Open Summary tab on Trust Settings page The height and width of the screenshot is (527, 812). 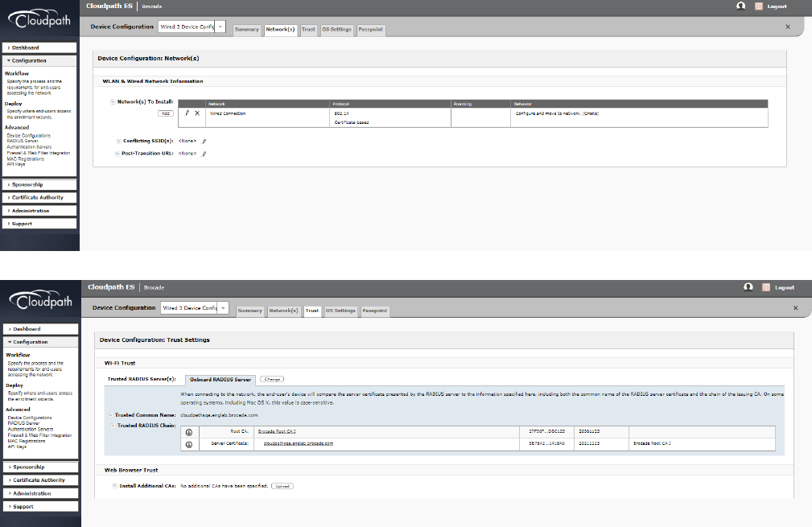(x=249, y=311)
